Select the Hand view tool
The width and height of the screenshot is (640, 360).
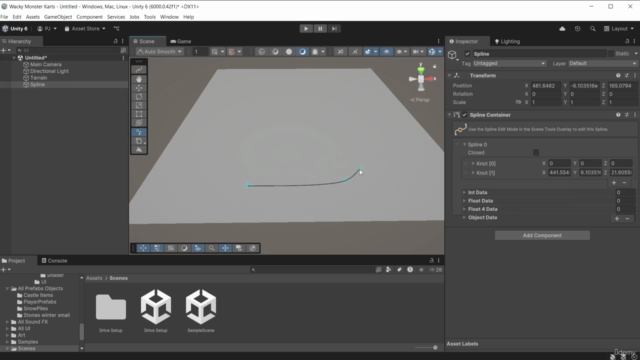click(x=139, y=79)
